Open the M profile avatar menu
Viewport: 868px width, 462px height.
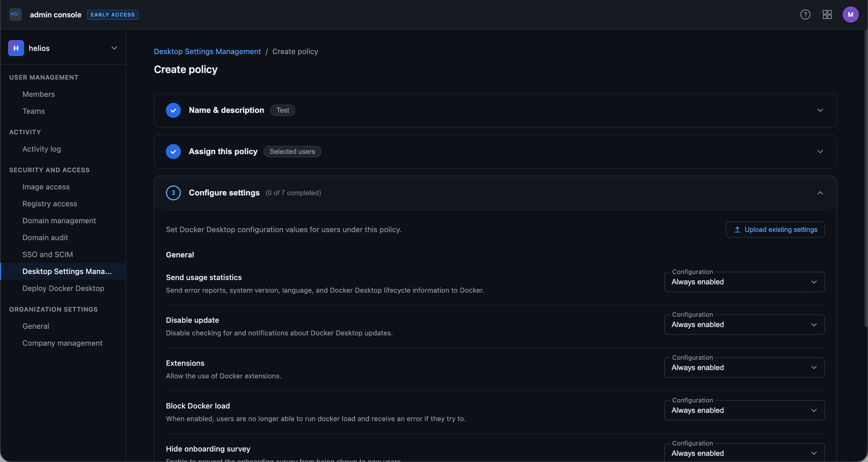point(851,14)
